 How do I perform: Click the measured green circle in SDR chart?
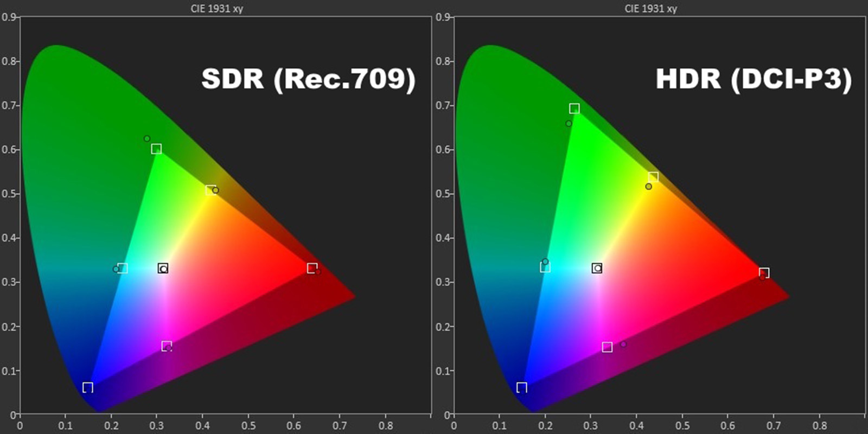pyautogui.click(x=146, y=138)
